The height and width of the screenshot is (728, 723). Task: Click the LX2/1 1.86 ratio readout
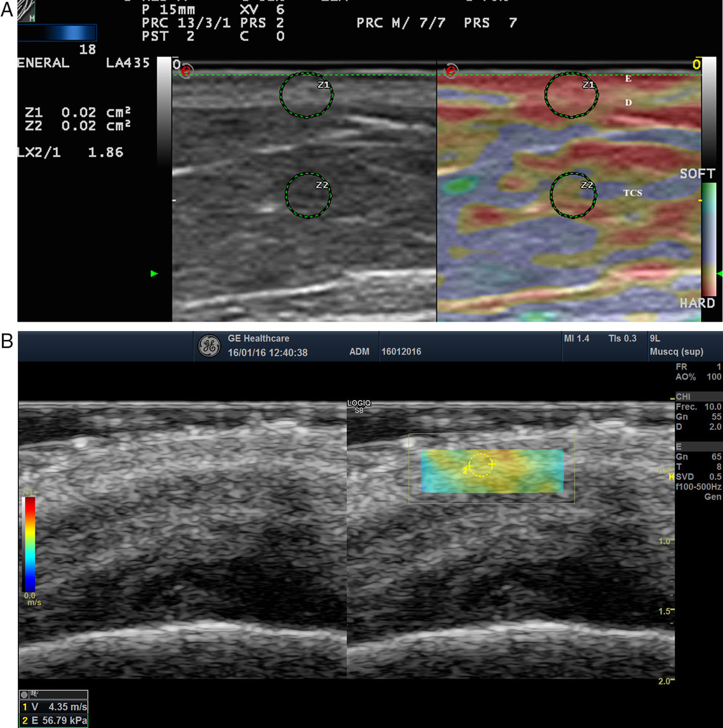click(x=70, y=152)
